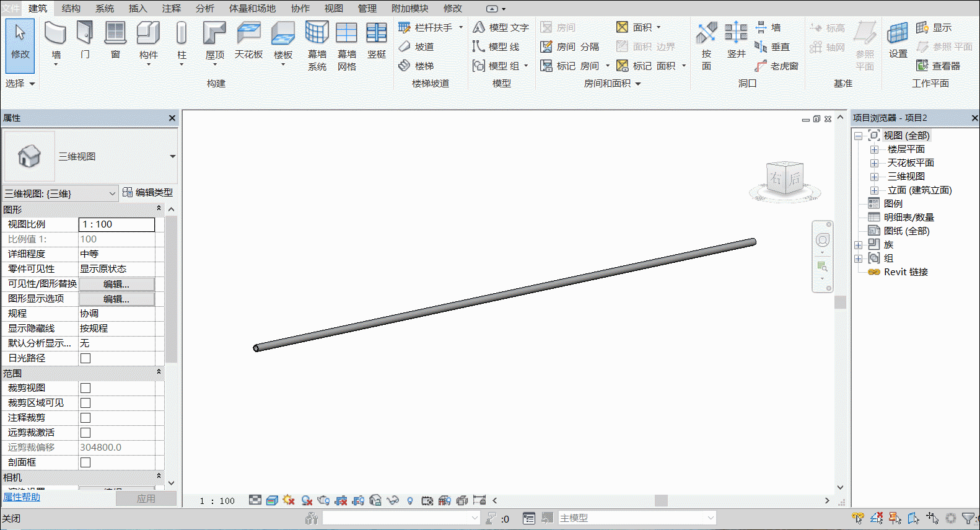Open the 查看器 work plane viewer
Viewport: 980px width, 530px height.
coord(938,66)
